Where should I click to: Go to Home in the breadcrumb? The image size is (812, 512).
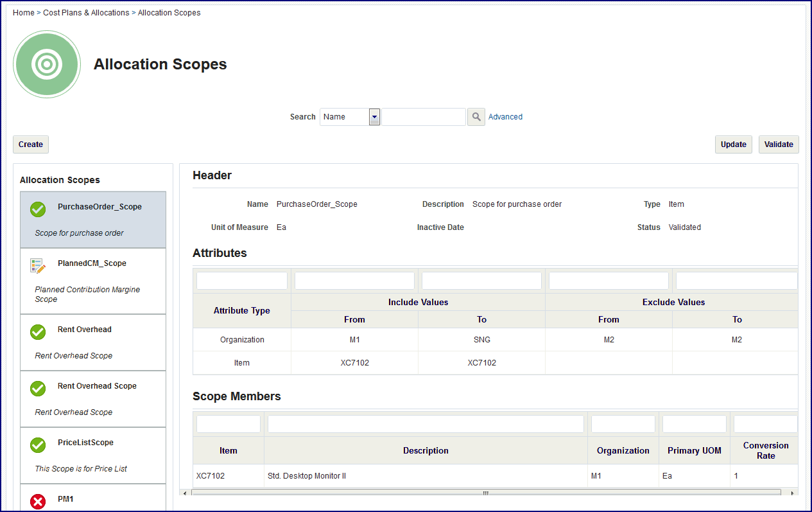tap(24, 13)
